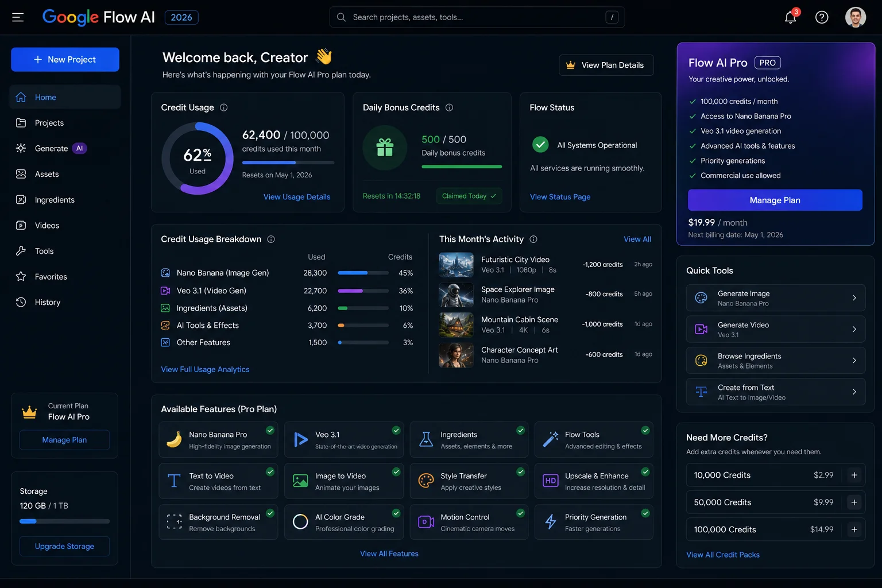Add 100,000 Credits pack plus button
Viewport: 882px width, 588px height.
pyautogui.click(x=854, y=529)
